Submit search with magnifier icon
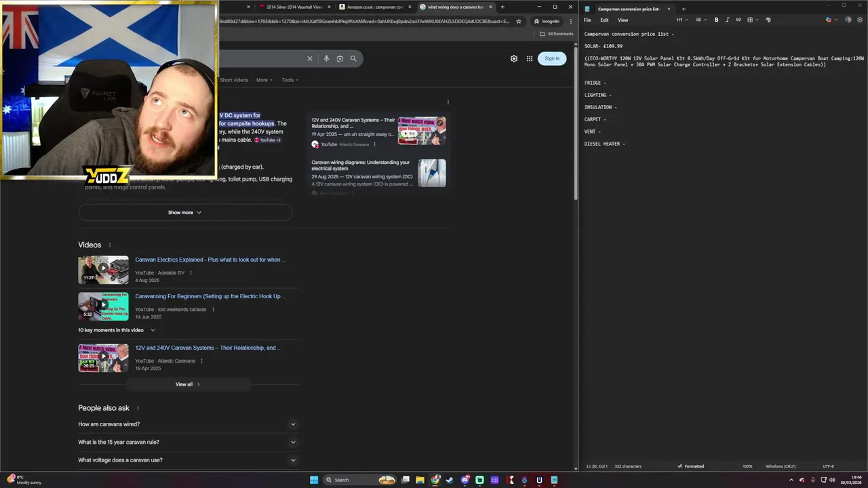The height and width of the screenshot is (488, 868). [x=353, y=58]
